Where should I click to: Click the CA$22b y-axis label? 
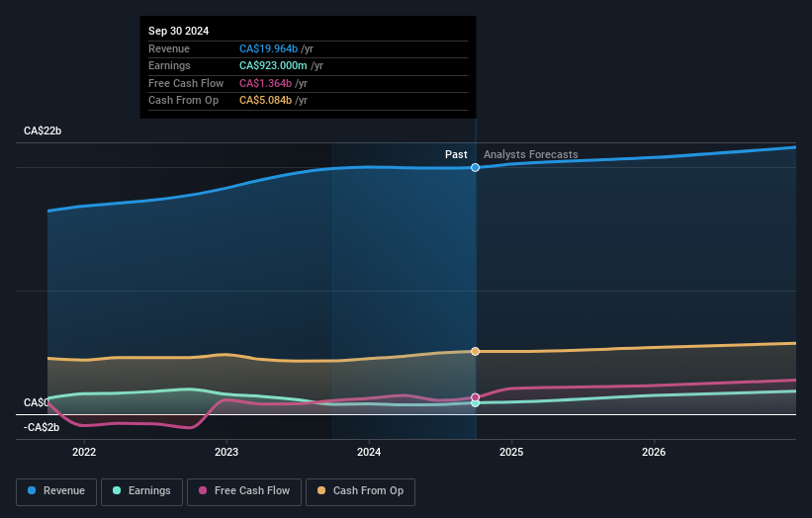43,130
